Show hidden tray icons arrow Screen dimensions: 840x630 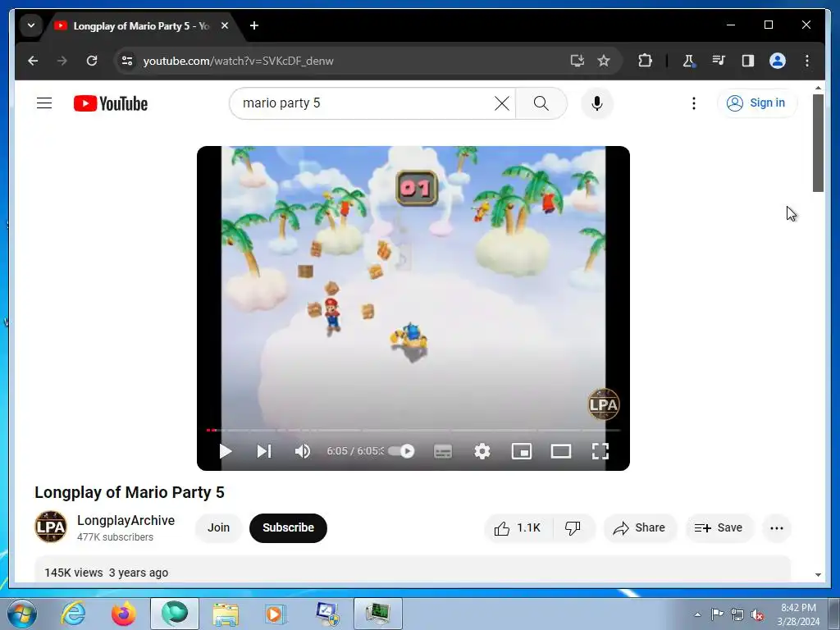[x=697, y=614]
